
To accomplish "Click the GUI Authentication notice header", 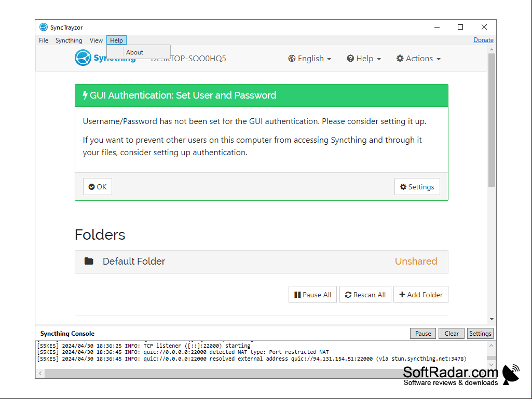I will tap(261, 95).
